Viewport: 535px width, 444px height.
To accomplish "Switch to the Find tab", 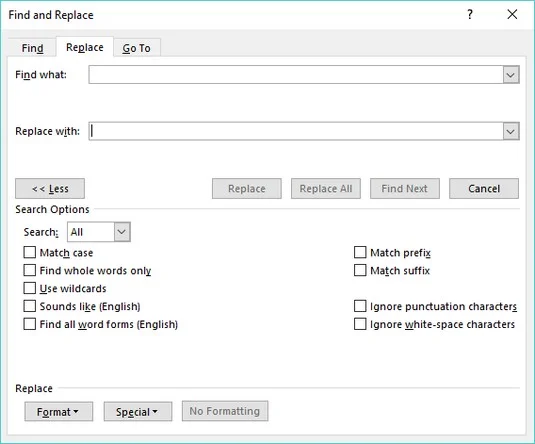I will tap(32, 48).
